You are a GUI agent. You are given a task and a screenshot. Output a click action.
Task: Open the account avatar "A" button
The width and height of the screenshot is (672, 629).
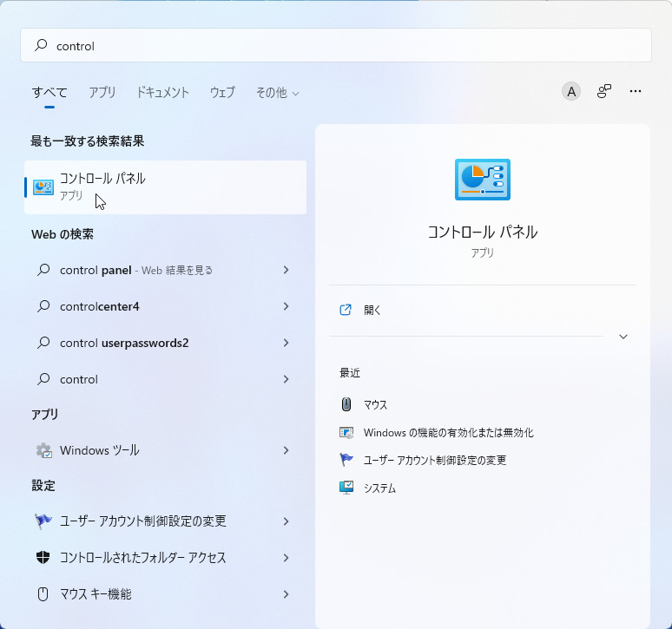[x=571, y=91]
